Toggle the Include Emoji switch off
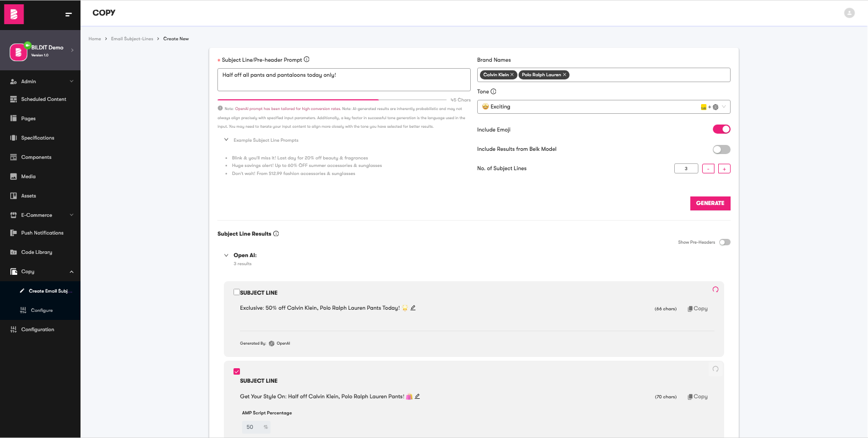The width and height of the screenshot is (868, 438). [x=721, y=129]
